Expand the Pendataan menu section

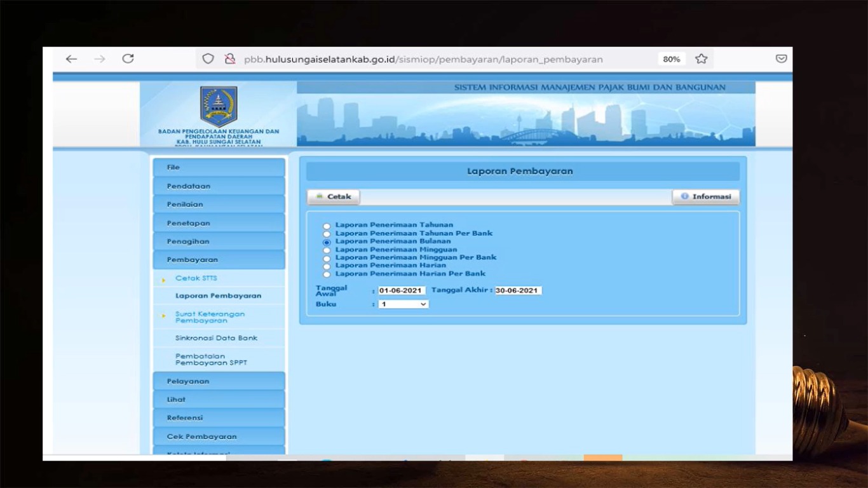tap(219, 186)
